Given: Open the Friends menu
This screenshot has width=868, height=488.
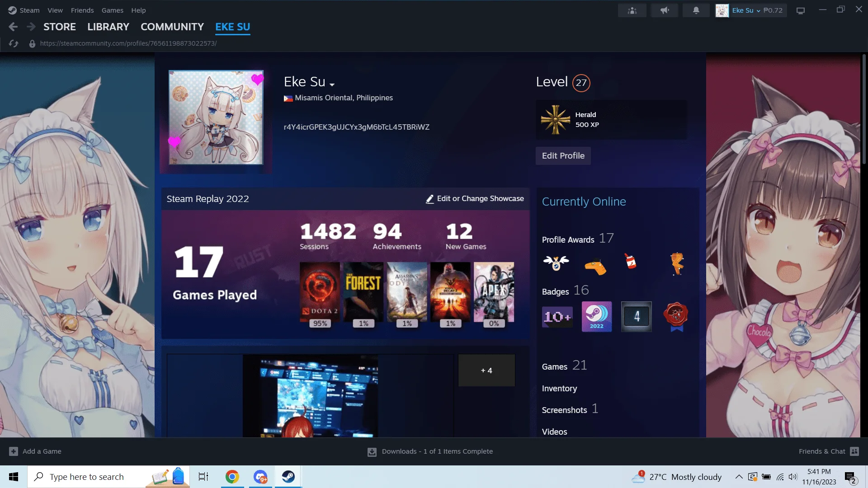Looking at the screenshot, I should [x=82, y=10].
